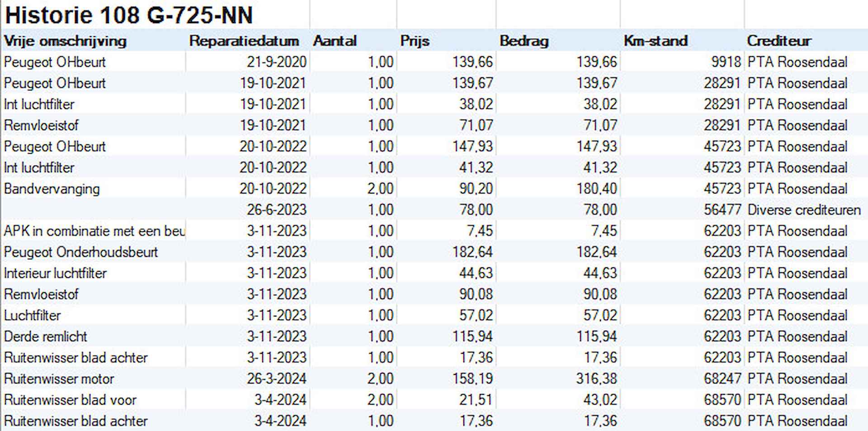Select the quantity 2,00 in Ruitenwisser motor row

(x=380, y=379)
